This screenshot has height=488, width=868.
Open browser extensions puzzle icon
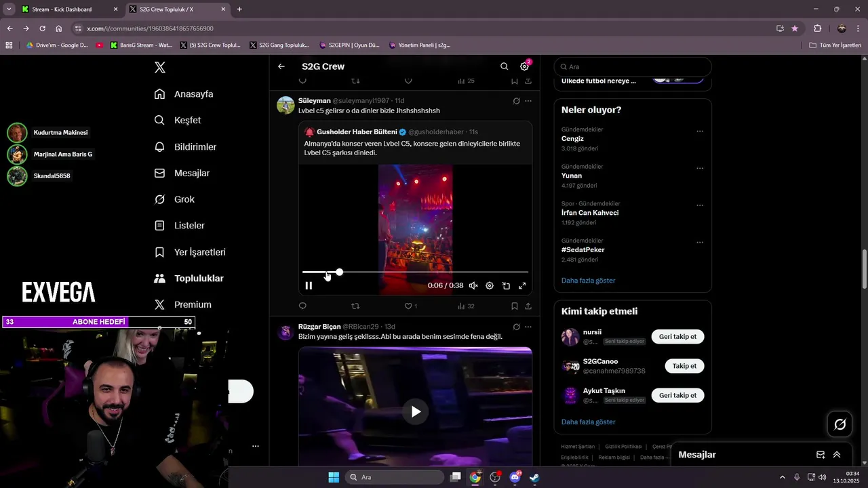click(817, 28)
